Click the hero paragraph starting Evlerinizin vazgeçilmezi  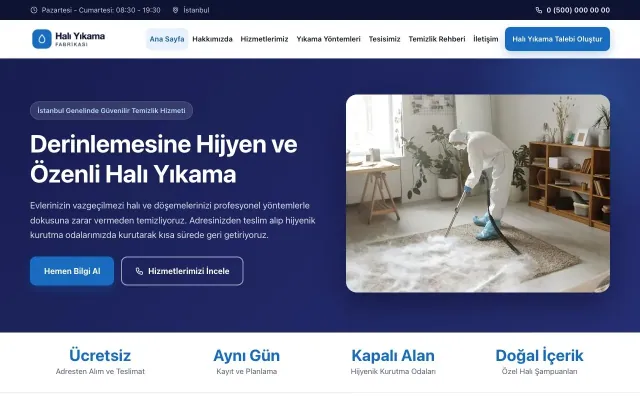173,220
